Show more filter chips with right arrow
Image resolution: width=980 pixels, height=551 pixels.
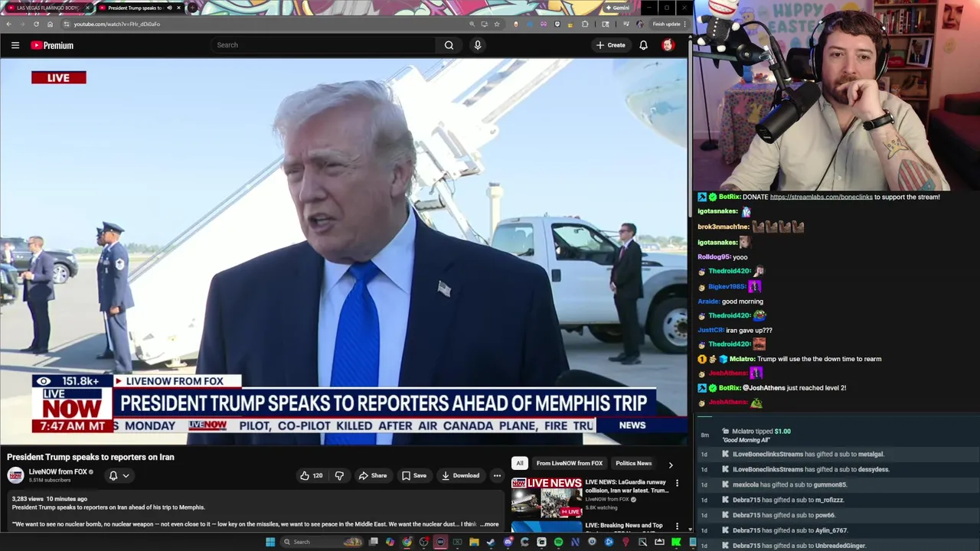point(671,464)
